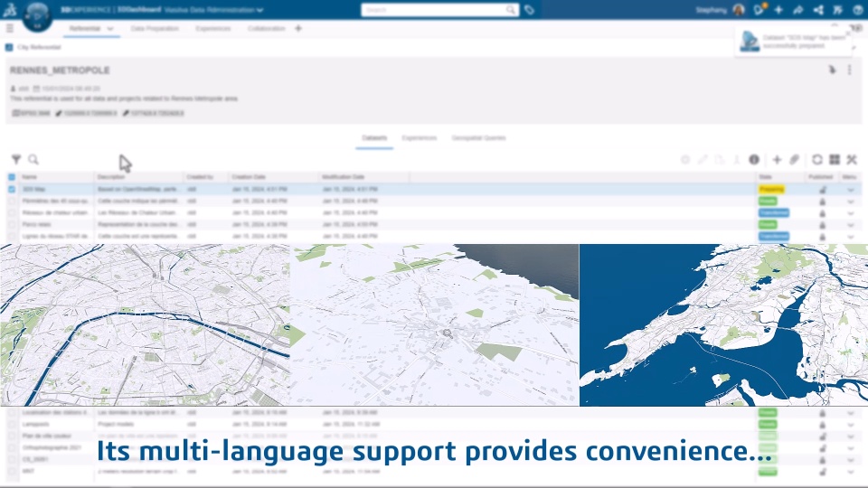Check the third dataset row checkbox
868x488 pixels.
tap(12, 212)
